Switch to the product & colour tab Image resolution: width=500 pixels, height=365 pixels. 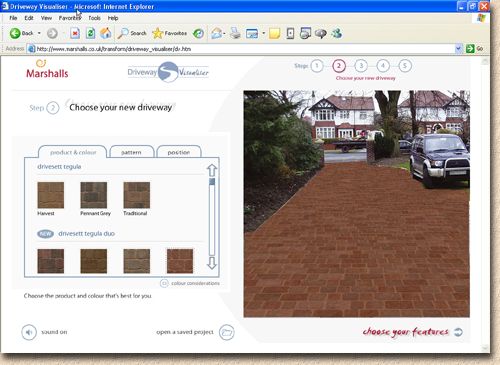(x=73, y=152)
